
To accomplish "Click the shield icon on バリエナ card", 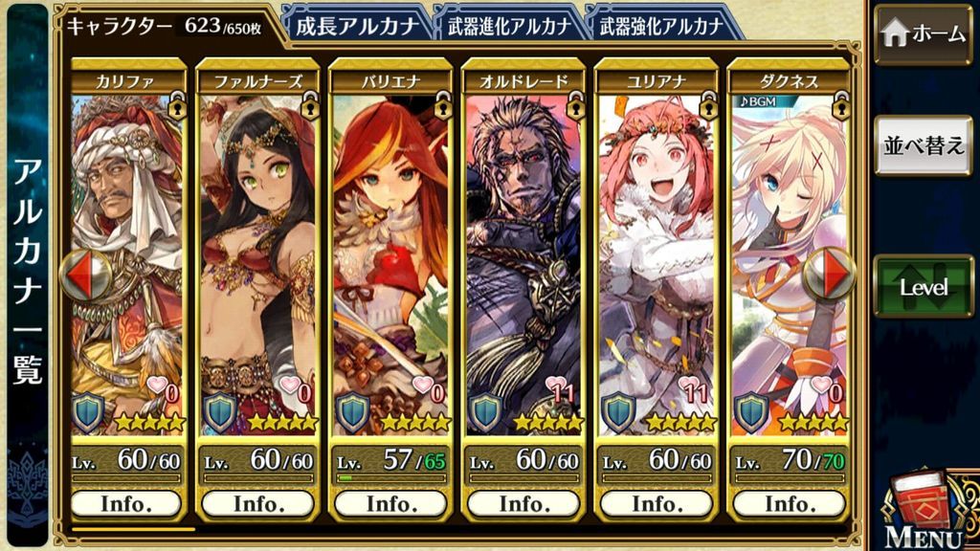I will point(353,413).
